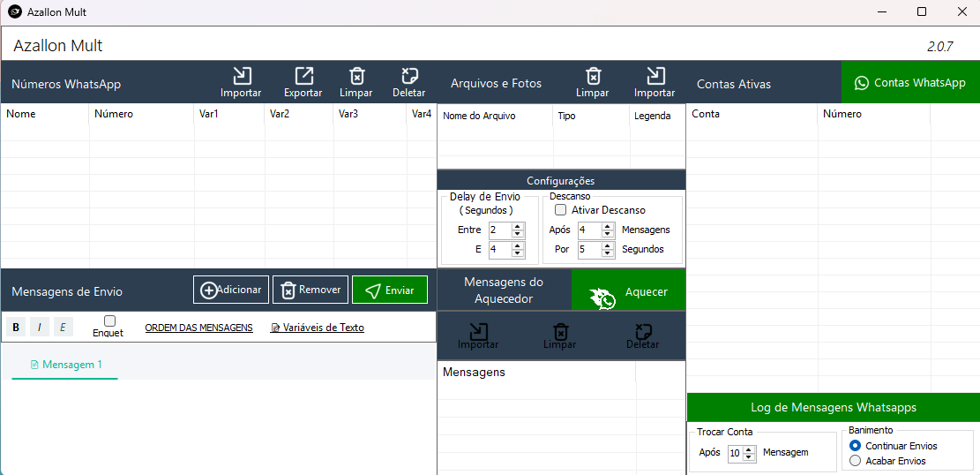Add a new send message
Screen dimensions: 980x475
pos(231,290)
